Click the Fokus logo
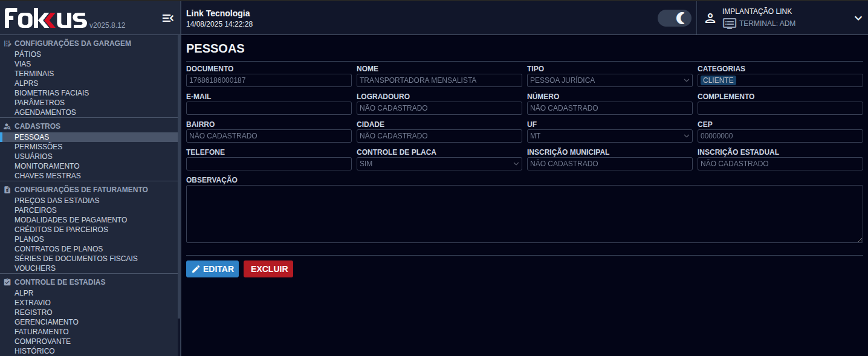Viewport: 868px width, 356px height. tap(46, 18)
